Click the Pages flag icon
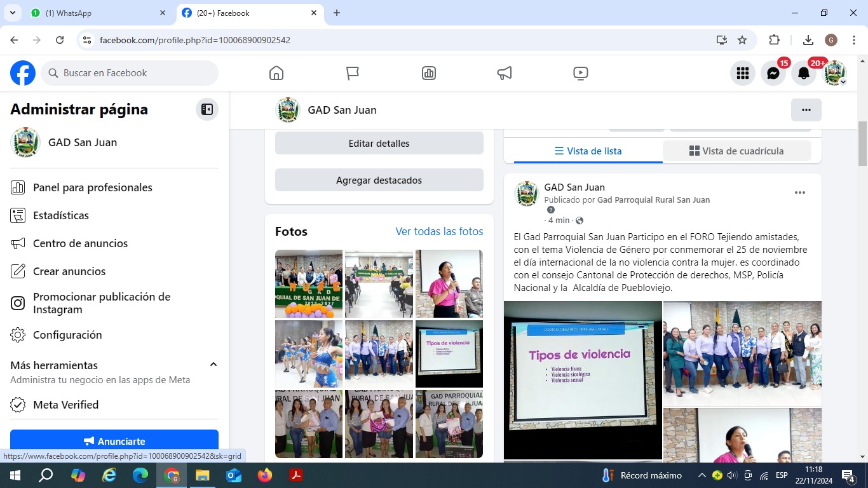868x488 pixels. click(353, 73)
